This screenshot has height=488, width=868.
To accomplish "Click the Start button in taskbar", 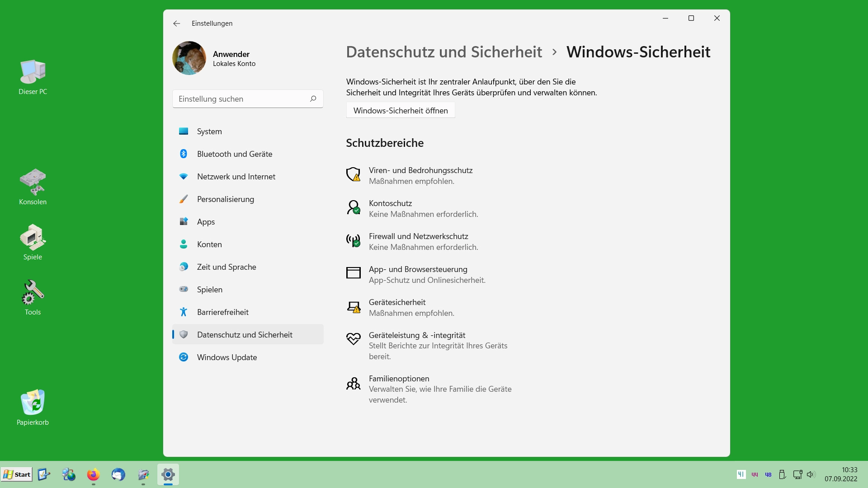I will [17, 474].
